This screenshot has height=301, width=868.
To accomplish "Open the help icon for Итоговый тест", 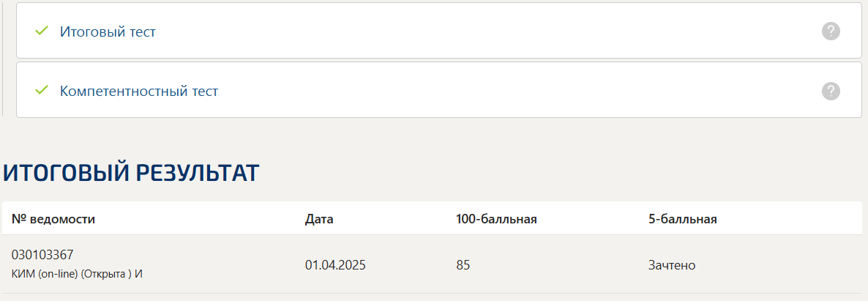I will point(831,31).
